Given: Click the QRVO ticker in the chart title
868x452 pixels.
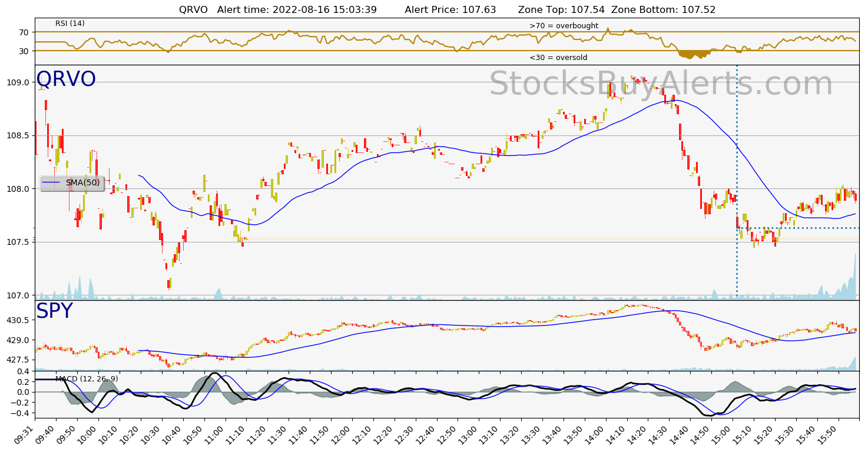Looking at the screenshot, I should click(194, 10).
